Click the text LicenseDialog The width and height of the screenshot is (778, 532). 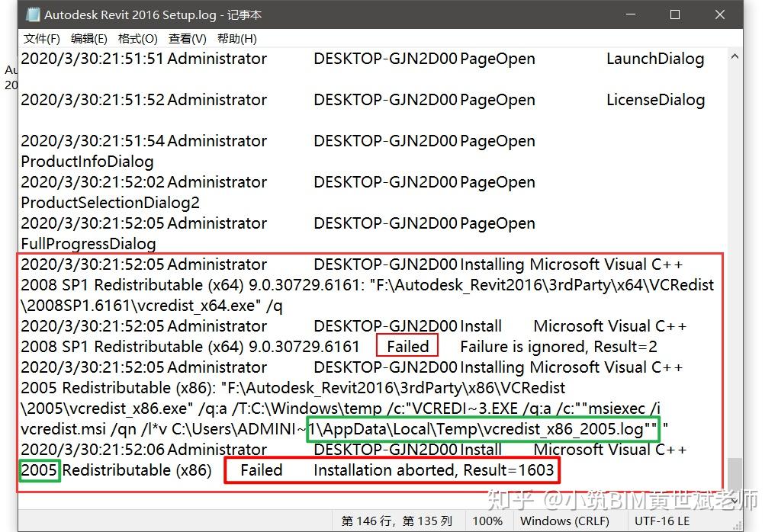(655, 100)
